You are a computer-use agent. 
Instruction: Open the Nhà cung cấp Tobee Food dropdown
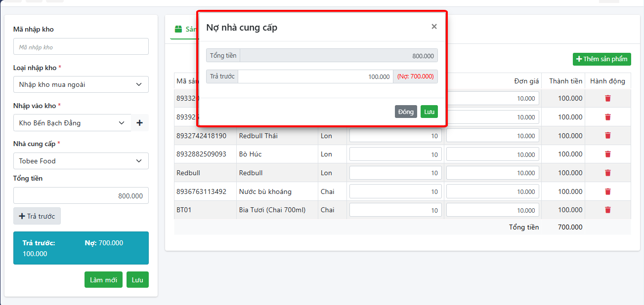point(81,161)
